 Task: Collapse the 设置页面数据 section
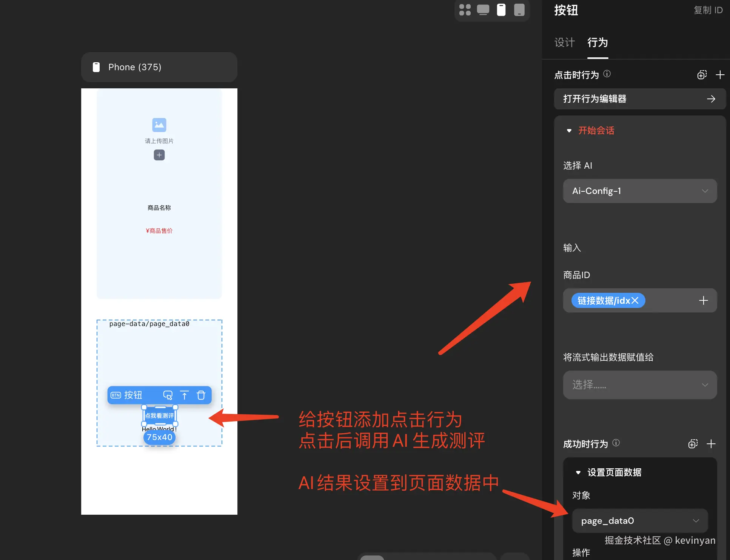click(578, 472)
